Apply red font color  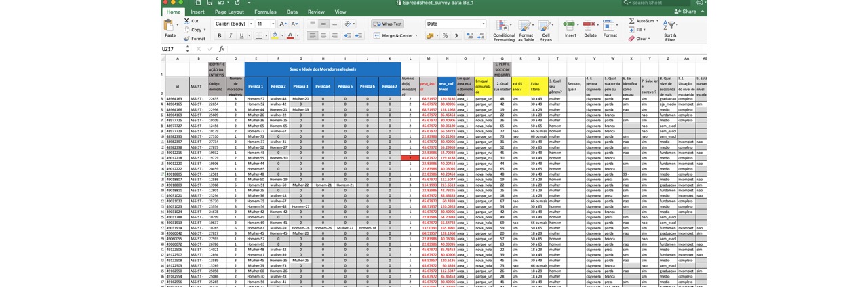[x=290, y=36]
